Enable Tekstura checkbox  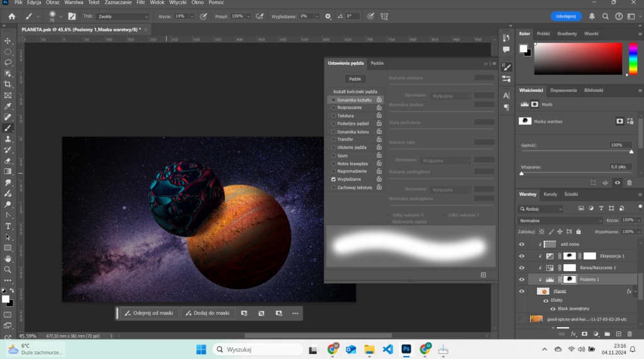333,116
